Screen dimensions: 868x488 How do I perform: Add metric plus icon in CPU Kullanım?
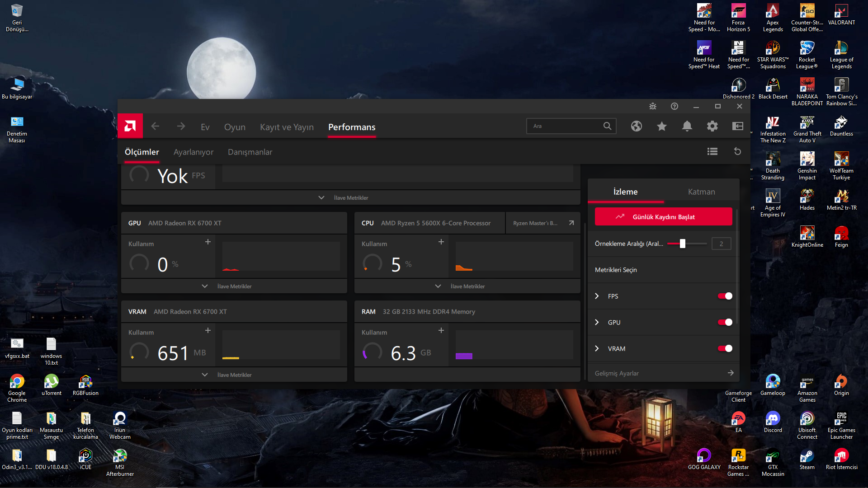pos(441,242)
